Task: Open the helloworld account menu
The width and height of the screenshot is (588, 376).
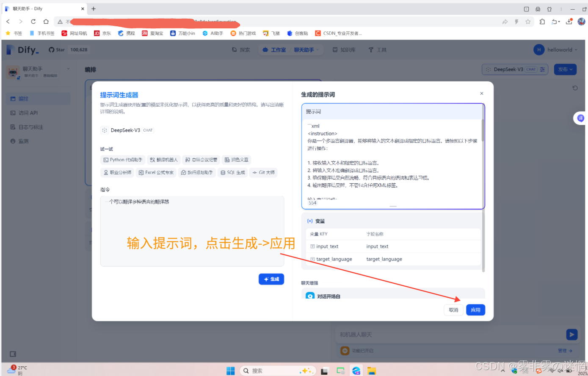Action: click(x=555, y=50)
